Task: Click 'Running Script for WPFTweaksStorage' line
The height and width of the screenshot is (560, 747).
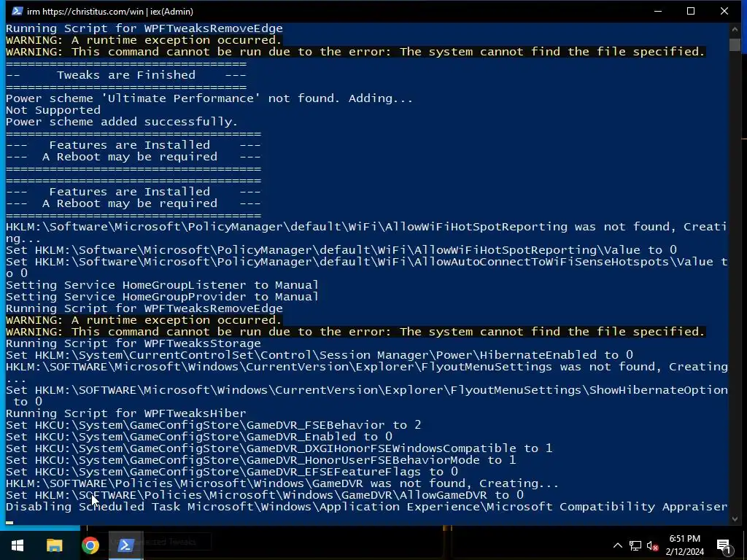Action: [x=133, y=343]
